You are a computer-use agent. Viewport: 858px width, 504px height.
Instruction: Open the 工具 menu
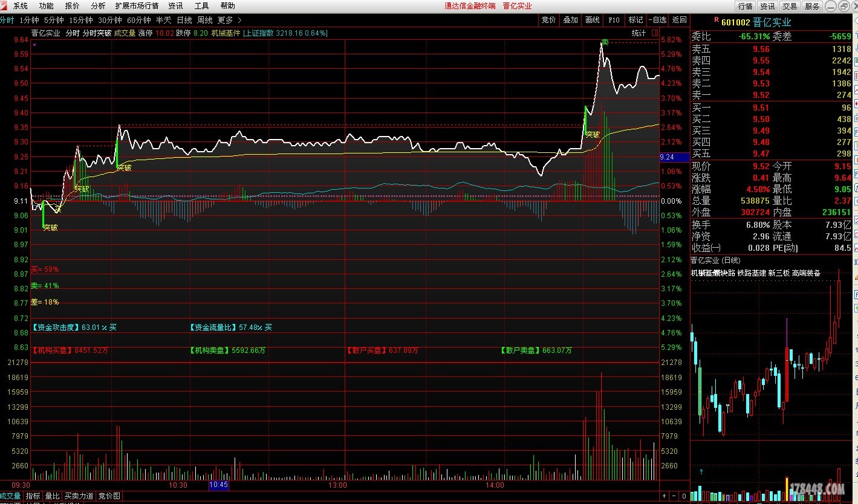tap(202, 5)
